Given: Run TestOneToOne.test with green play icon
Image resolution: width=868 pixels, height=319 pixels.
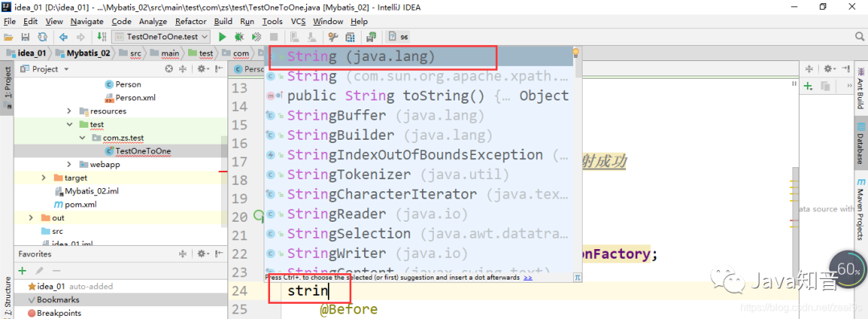Looking at the screenshot, I should (223, 37).
